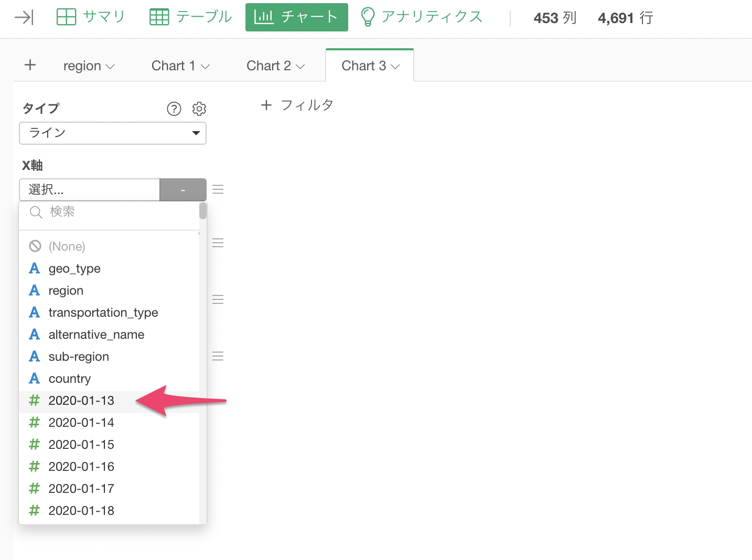Add a filter with + フィルタ
Viewport: 752px width, 560px height.
pyautogui.click(x=297, y=105)
